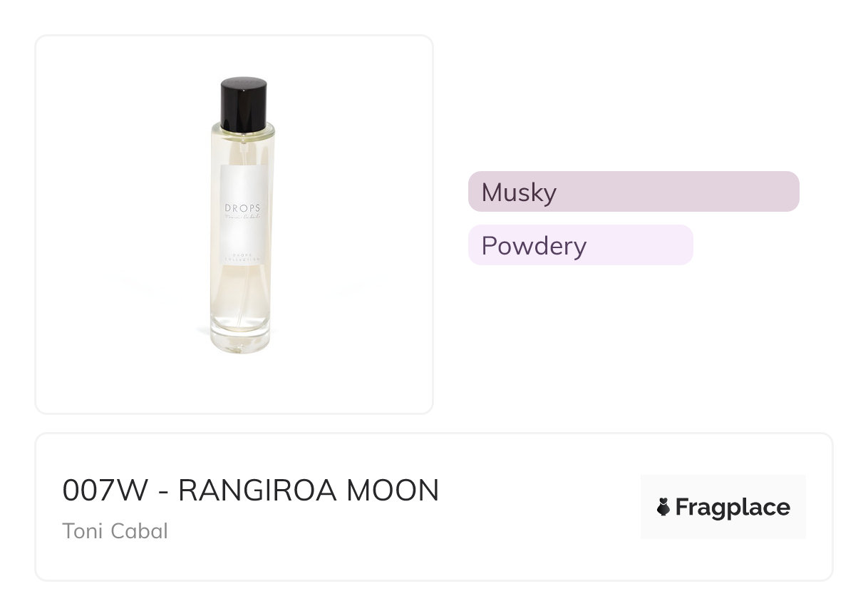
Task: Click the bottle's neck below the cap
Action: (x=243, y=131)
